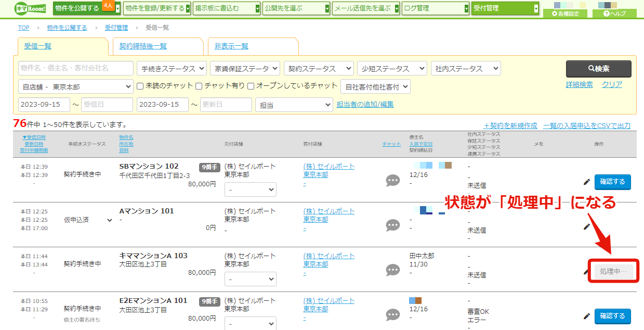This screenshot has height=330, width=644.
Task: Focus 物件名・借主名・客付会社名 search field
Action: pyautogui.click(x=76, y=68)
